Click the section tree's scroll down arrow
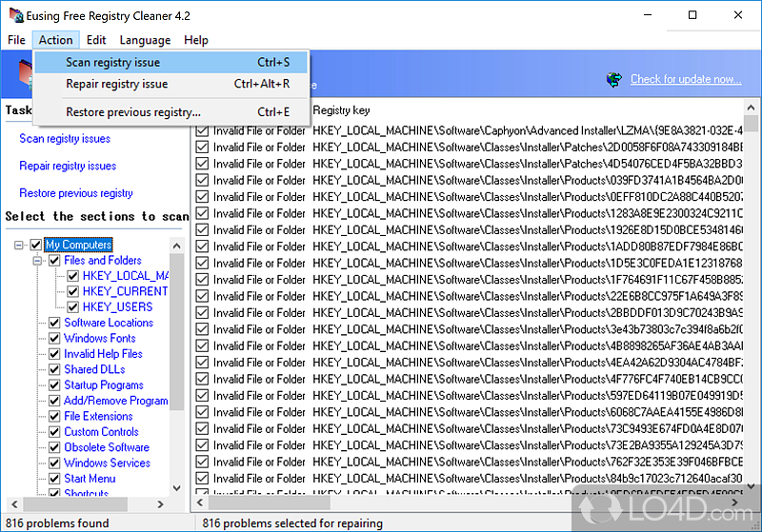This screenshot has height=532, width=762. [x=177, y=489]
